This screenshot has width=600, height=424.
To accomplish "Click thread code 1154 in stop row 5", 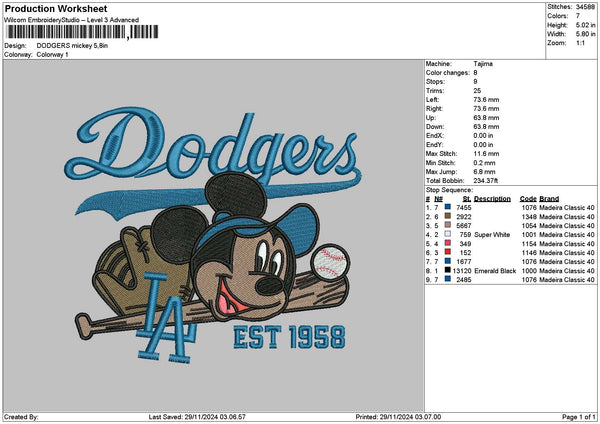I will [x=529, y=244].
